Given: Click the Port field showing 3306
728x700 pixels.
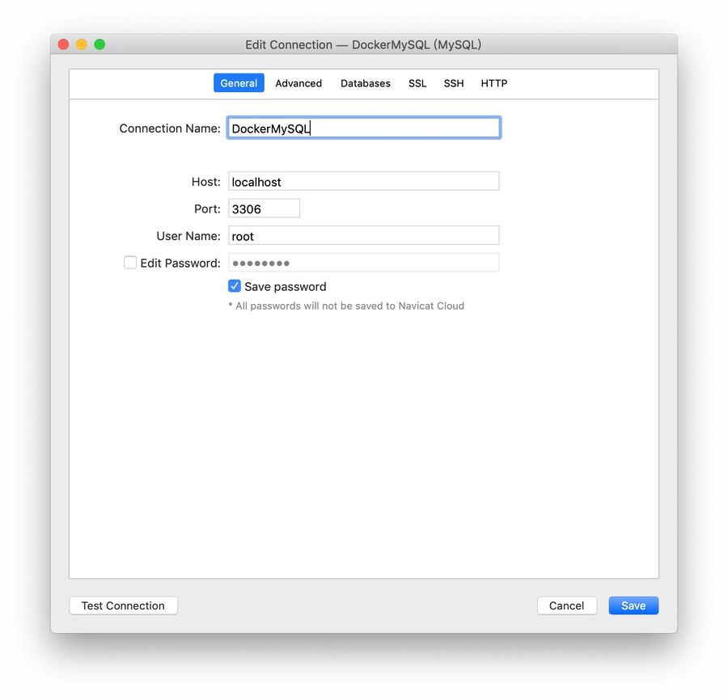Looking at the screenshot, I should 265,209.
